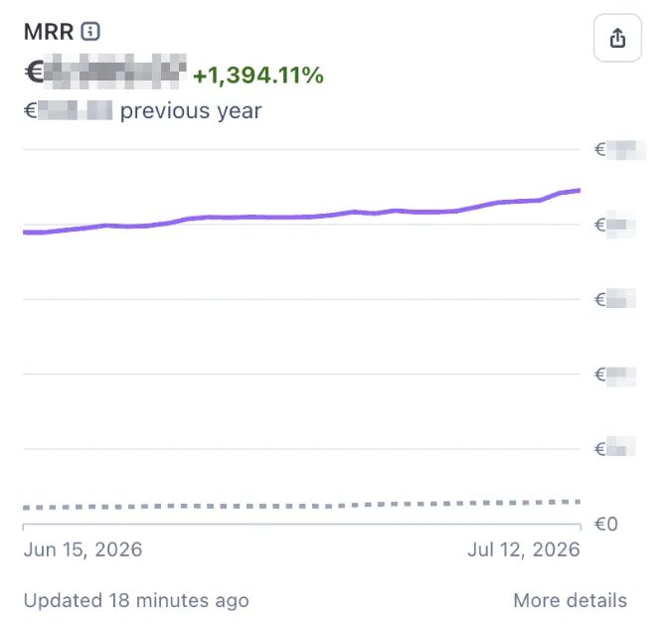Click the lowest blurred y-axis label above €0
Screen dimensions: 672x626
(x=615, y=448)
